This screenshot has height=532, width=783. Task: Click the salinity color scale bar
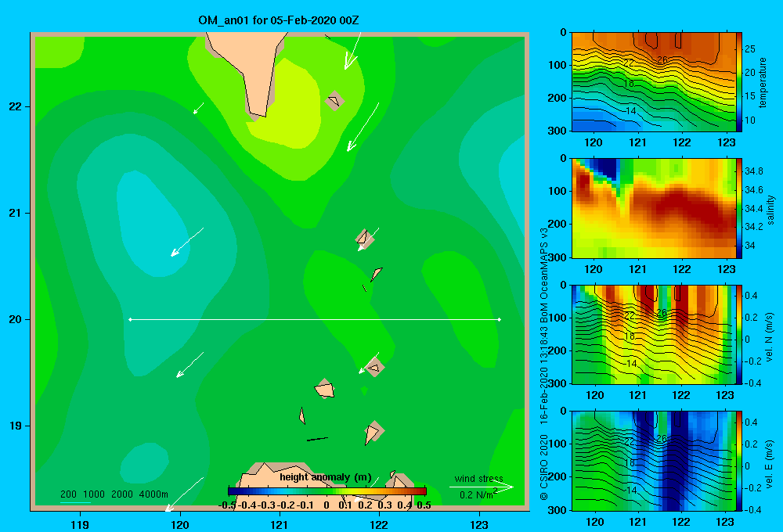click(x=739, y=208)
